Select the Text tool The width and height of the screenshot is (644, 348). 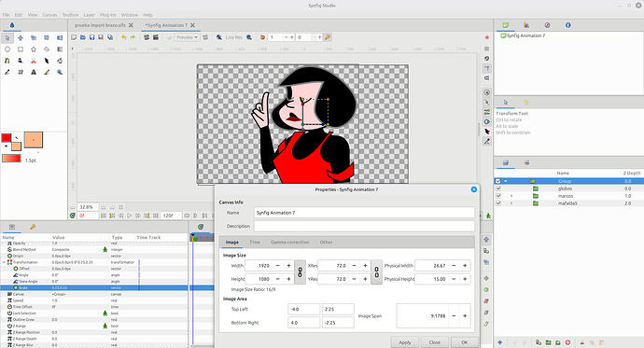coord(34,72)
